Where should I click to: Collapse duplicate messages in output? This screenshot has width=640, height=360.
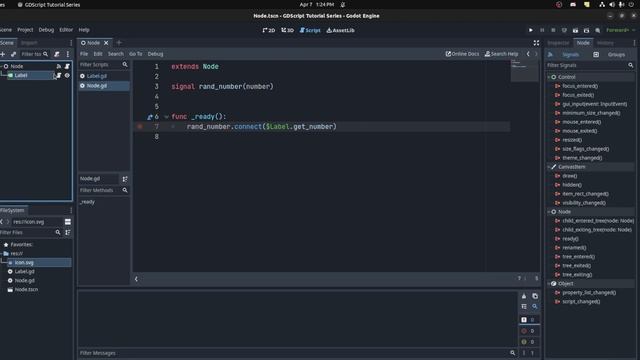pyautogui.click(x=524, y=307)
